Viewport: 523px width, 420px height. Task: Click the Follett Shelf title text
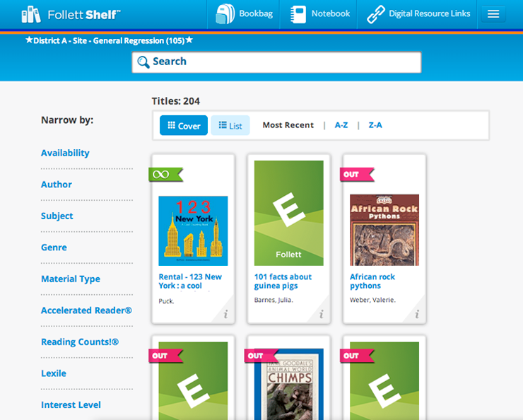point(84,15)
